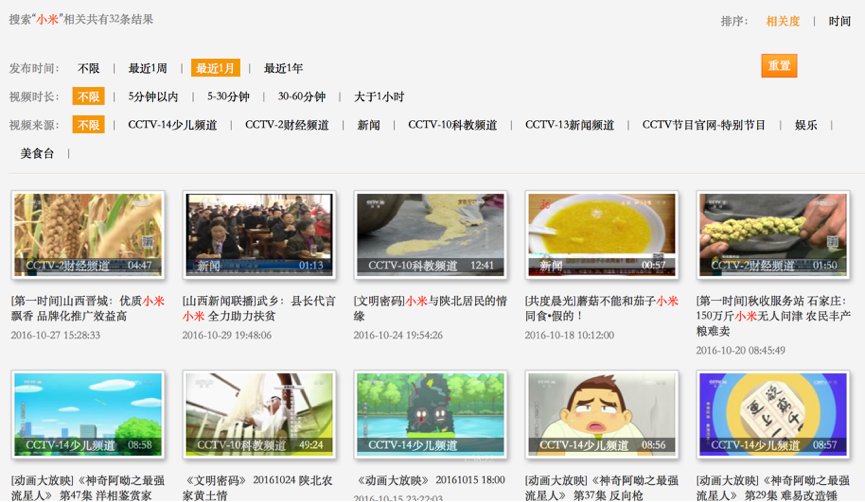865x502 pixels.
Task: Set video source filter to 不限
Action: point(88,125)
